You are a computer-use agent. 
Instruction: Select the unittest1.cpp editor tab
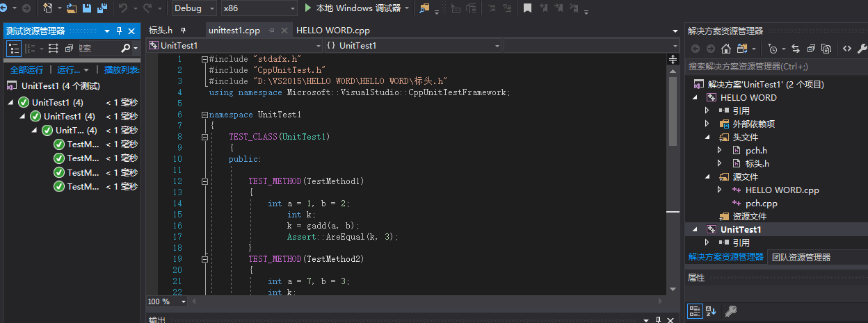pos(234,31)
